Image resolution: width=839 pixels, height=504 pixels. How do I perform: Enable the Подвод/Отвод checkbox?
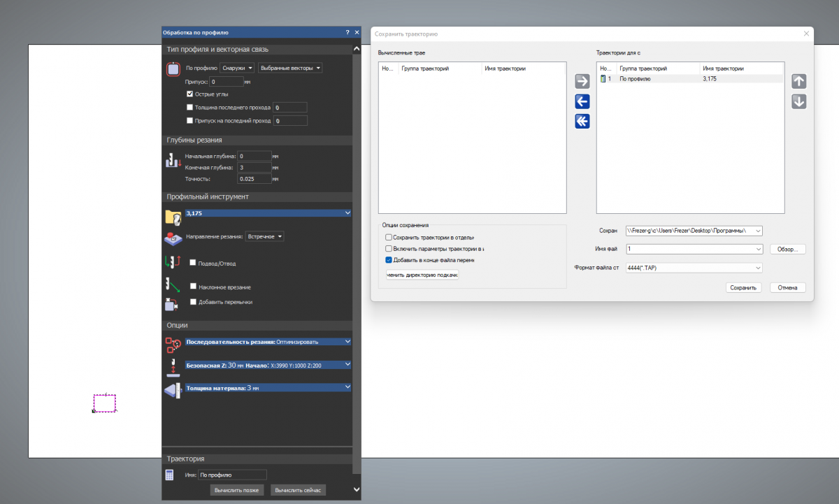click(x=193, y=263)
